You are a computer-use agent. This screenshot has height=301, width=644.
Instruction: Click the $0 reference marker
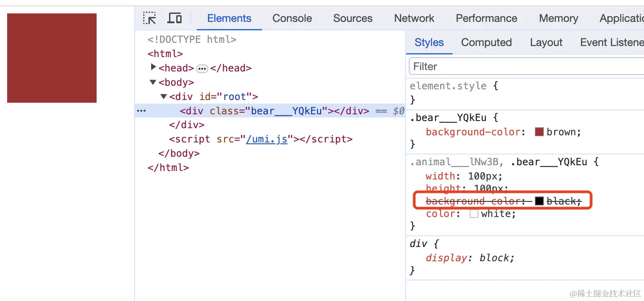point(398,111)
